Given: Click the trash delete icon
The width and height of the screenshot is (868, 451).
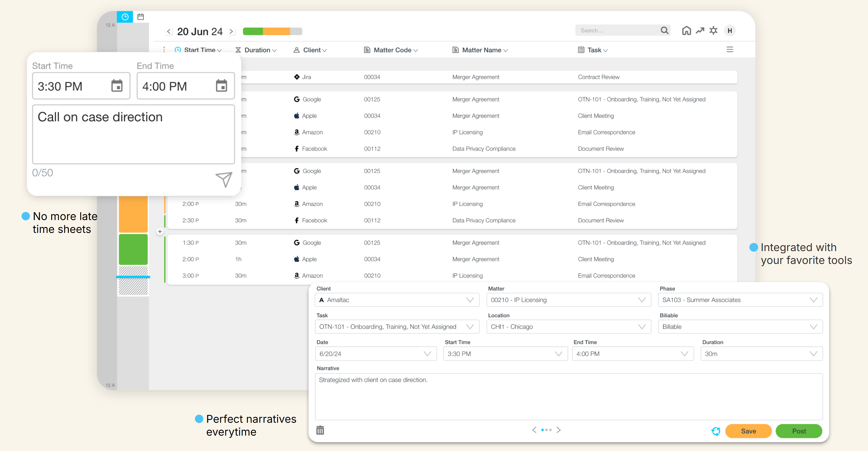Looking at the screenshot, I should 320,430.
